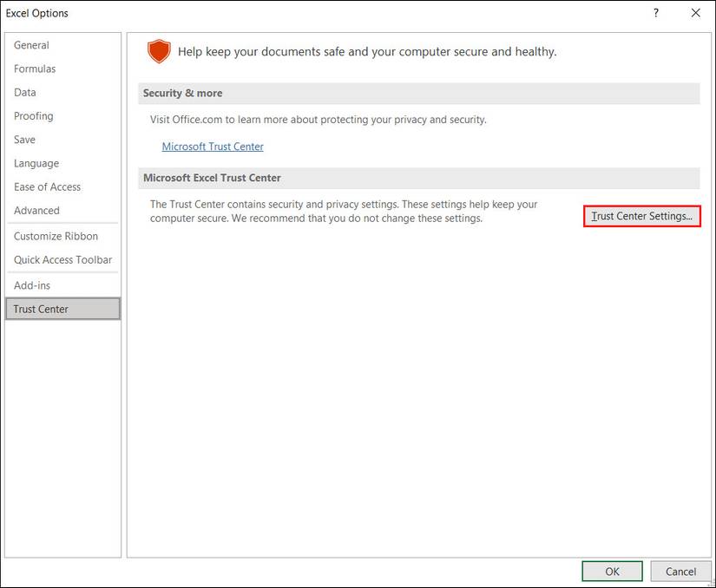This screenshot has width=716, height=588.
Task: Open Trust Center Settings
Action: tap(641, 216)
